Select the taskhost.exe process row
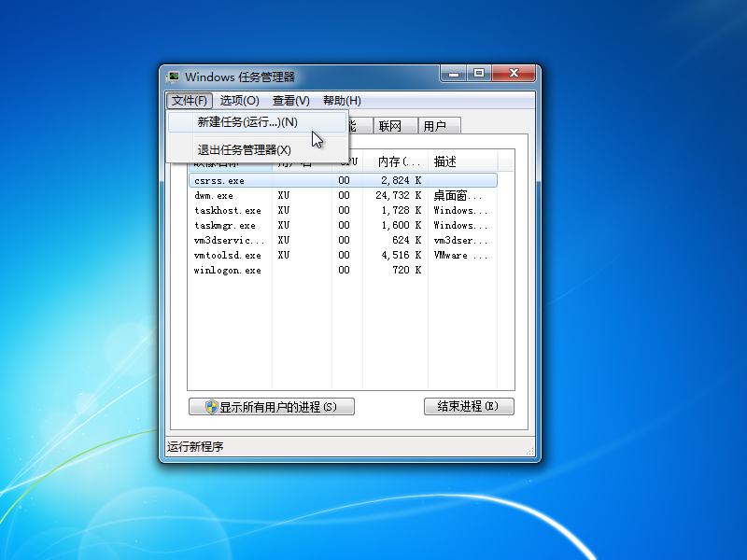This screenshot has height=560, width=747. [229, 210]
